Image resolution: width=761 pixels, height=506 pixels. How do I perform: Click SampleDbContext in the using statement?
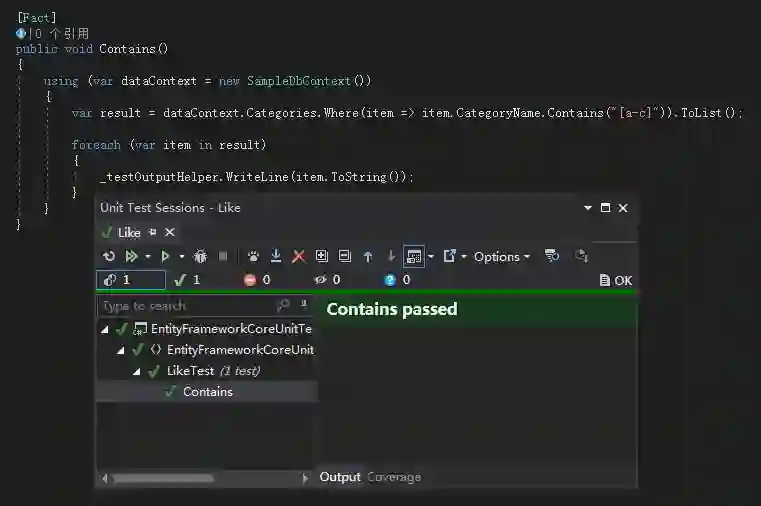click(298, 81)
